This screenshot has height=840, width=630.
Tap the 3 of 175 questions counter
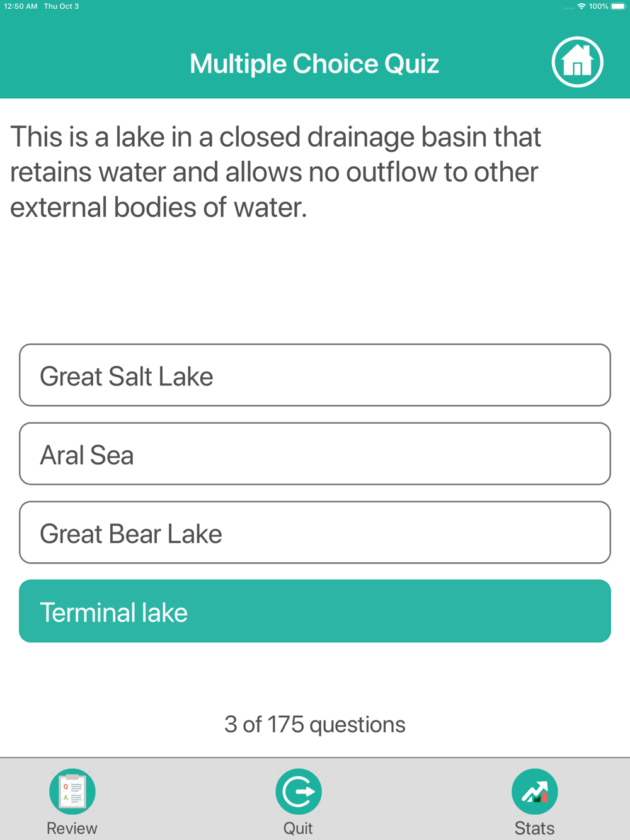tap(315, 724)
